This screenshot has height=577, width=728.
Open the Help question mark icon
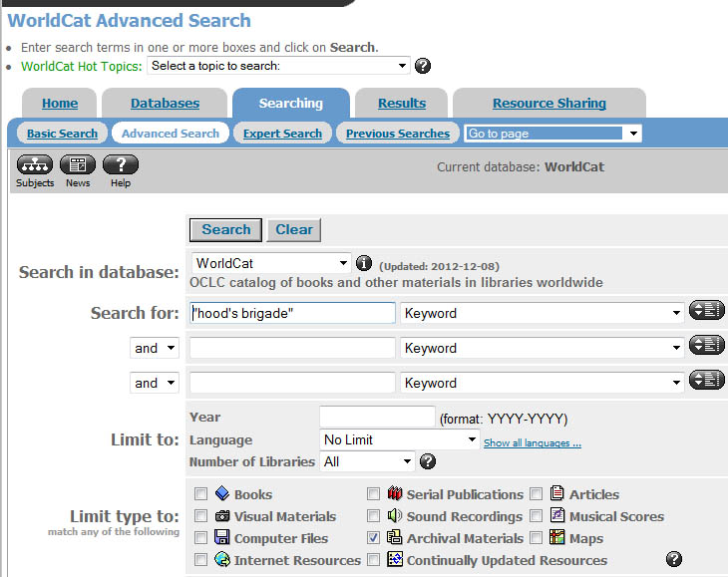(121, 164)
